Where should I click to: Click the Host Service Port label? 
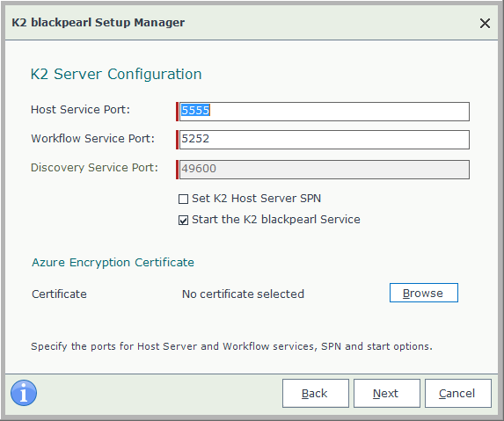(x=80, y=110)
